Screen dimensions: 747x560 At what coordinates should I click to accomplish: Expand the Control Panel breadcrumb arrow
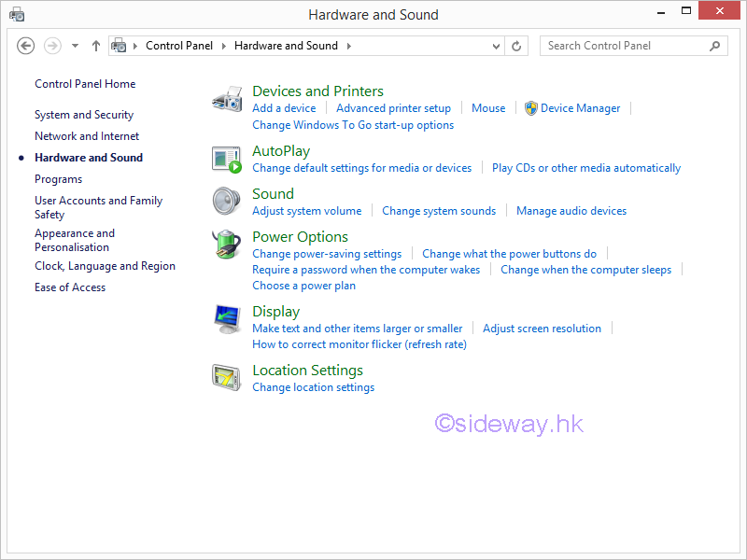tap(224, 46)
